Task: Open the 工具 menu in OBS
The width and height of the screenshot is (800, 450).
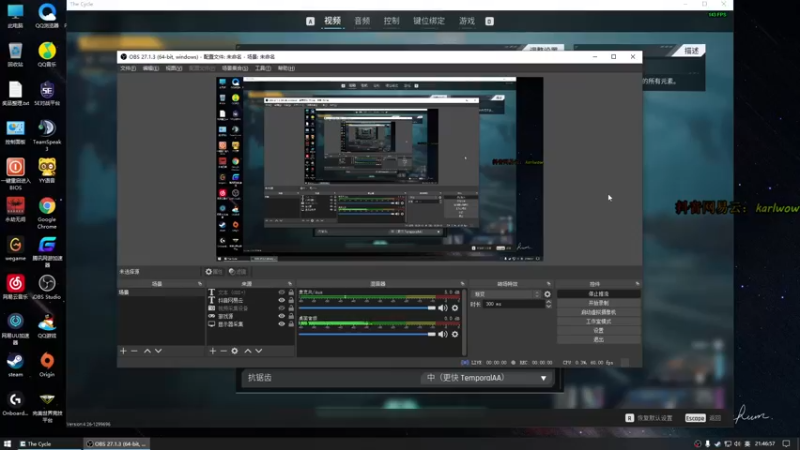Action: click(263, 68)
